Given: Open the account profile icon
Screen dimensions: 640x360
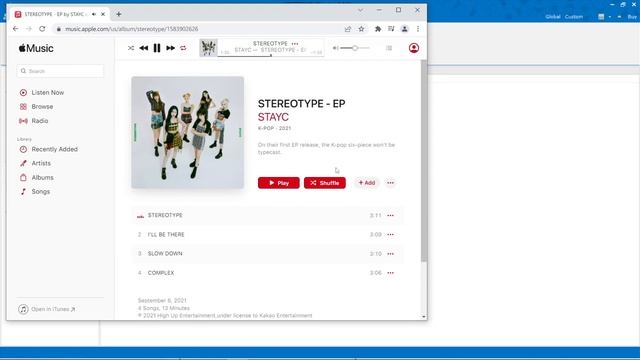Looking at the screenshot, I should [x=414, y=48].
